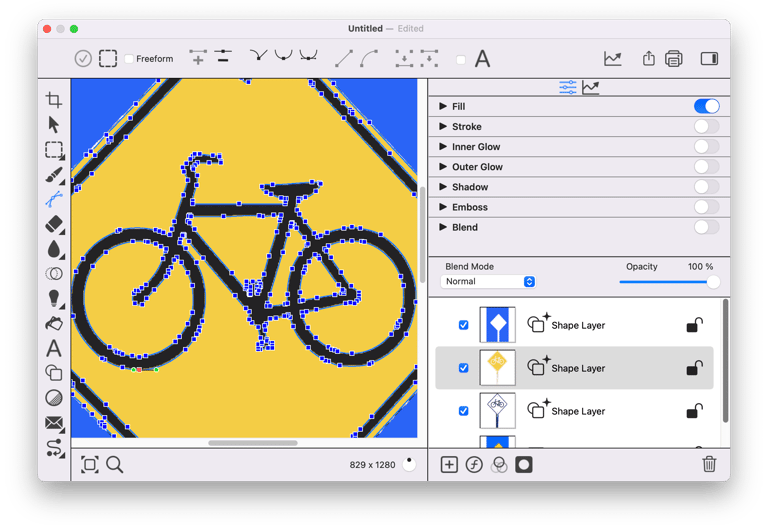Select the arrow Move tool

tap(54, 125)
